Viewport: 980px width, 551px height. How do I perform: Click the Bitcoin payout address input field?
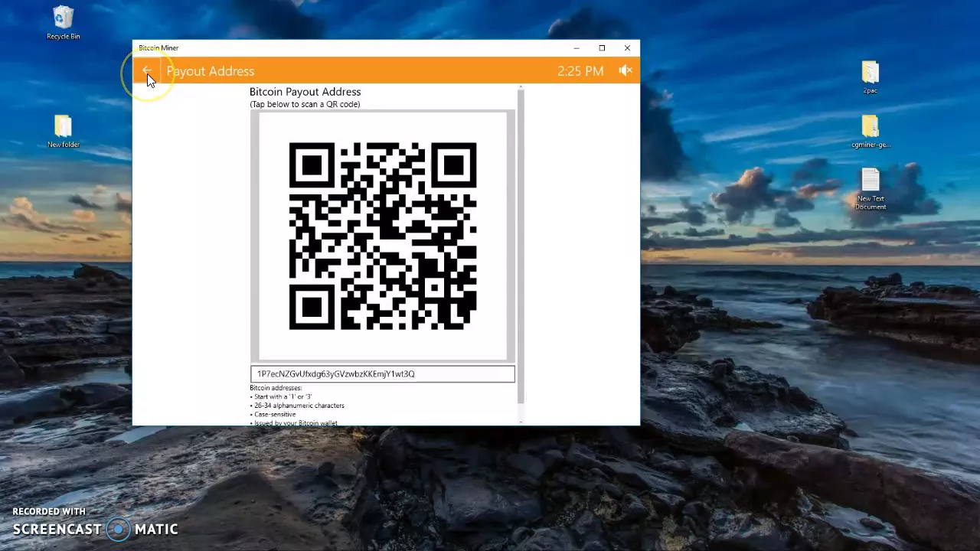pyautogui.click(x=383, y=373)
